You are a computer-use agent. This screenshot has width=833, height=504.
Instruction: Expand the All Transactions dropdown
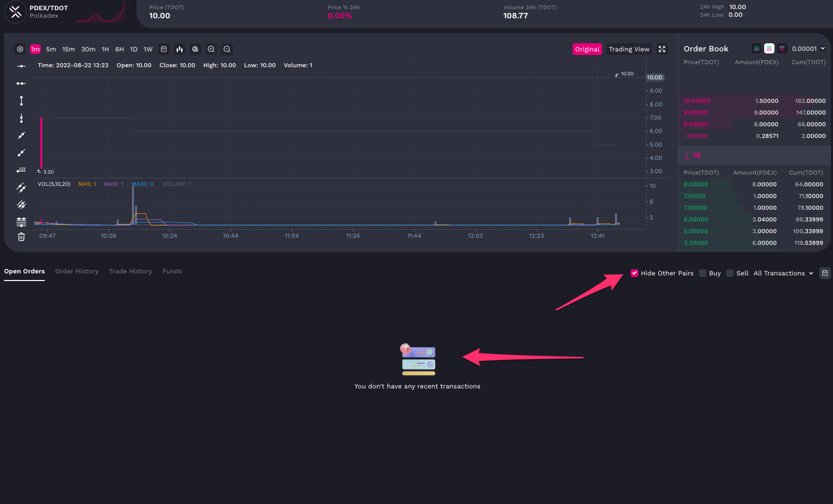pos(783,273)
